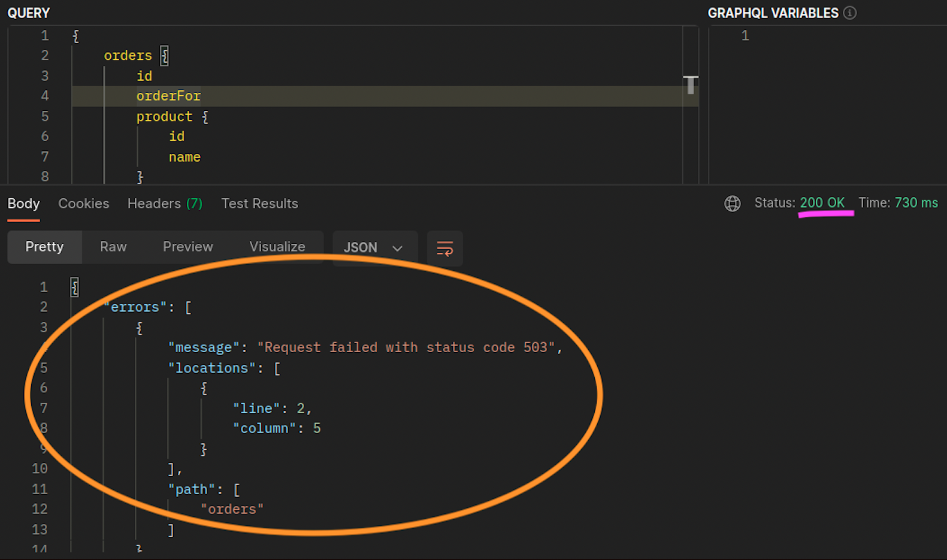This screenshot has width=947, height=560.
Task: Select the Body response tab
Action: (24, 204)
